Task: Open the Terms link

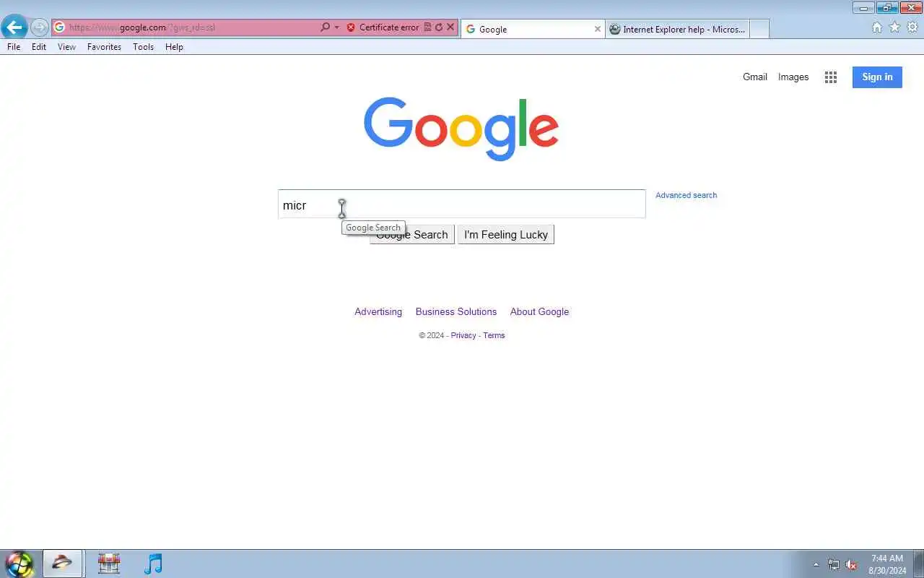Action: 494,335
